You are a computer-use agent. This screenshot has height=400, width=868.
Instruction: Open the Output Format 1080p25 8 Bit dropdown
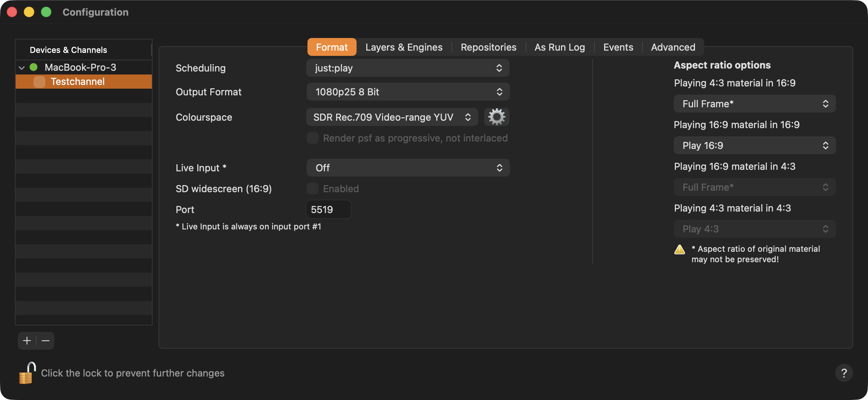[408, 92]
